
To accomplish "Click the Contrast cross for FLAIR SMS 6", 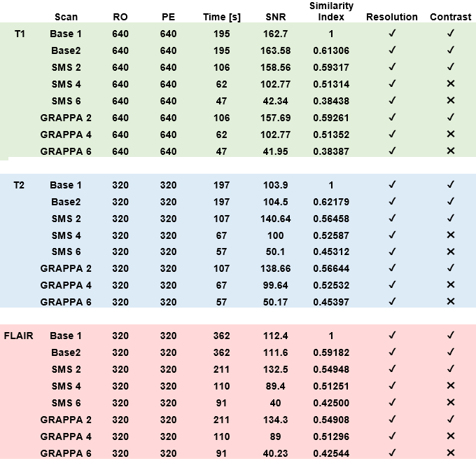I will tap(451, 403).
